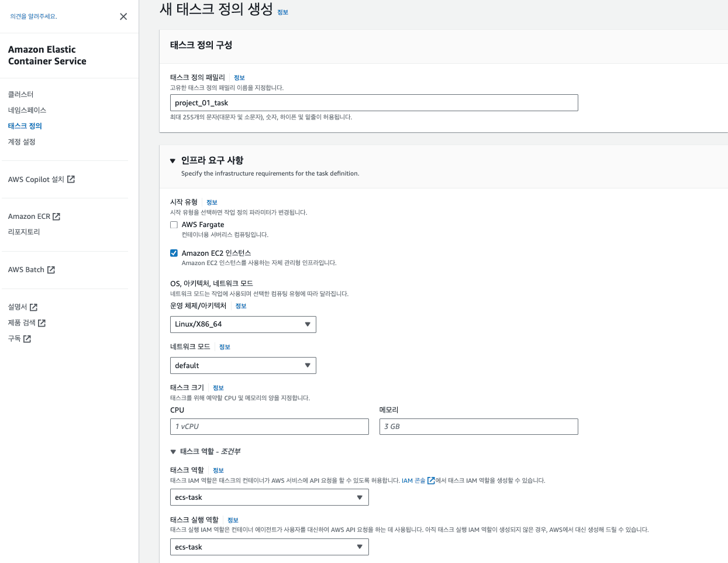Viewport: 728px width, 563px height.
Task: Click external link icon next to AWS Copilot 설치
Action: point(71,179)
